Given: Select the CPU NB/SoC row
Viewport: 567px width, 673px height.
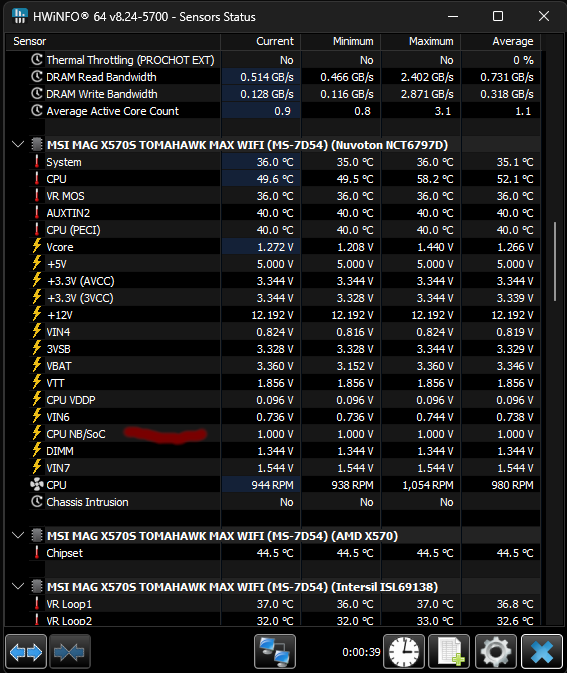Looking at the screenshot, I should 285,434.
